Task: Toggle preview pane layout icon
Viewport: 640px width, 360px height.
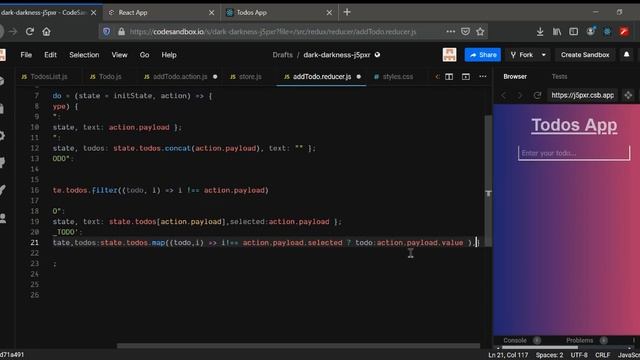Action: 466,77
